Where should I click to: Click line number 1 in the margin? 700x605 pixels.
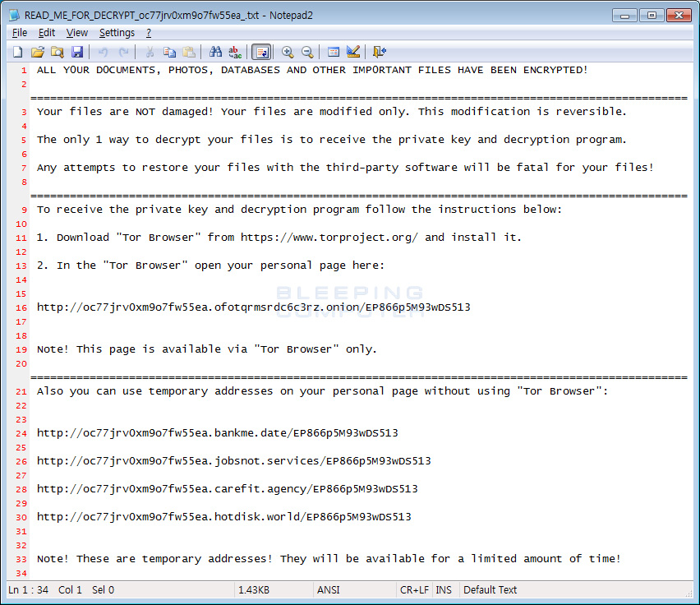click(x=24, y=70)
